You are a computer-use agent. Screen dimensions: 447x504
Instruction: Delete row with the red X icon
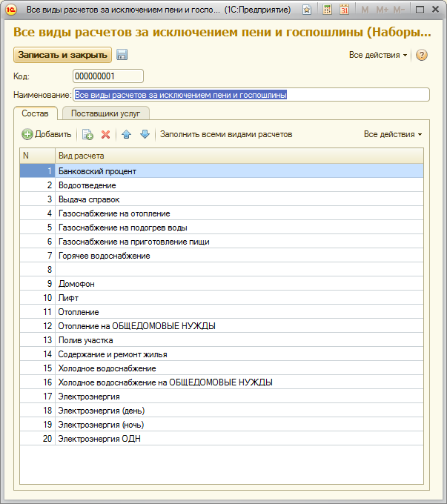tap(105, 134)
